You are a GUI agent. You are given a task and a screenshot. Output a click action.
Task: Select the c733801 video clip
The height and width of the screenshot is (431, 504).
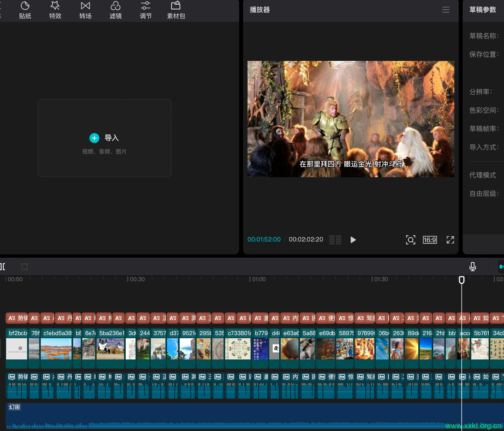(x=238, y=348)
